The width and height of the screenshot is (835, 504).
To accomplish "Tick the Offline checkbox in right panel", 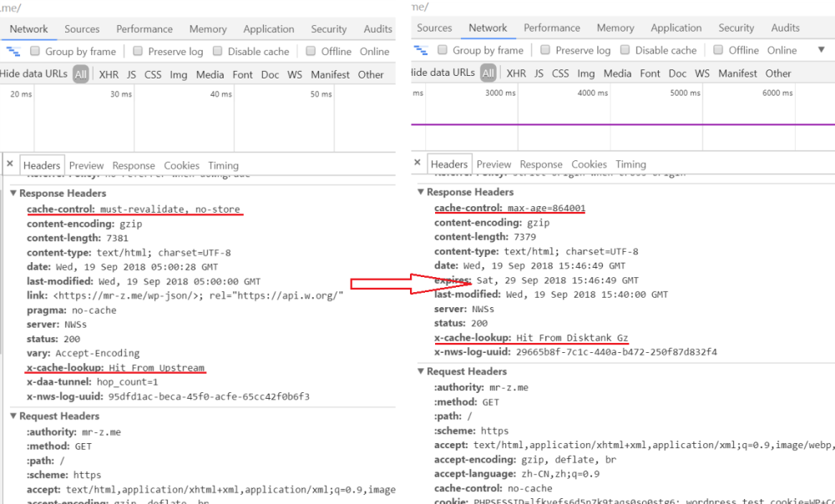I will coord(718,50).
